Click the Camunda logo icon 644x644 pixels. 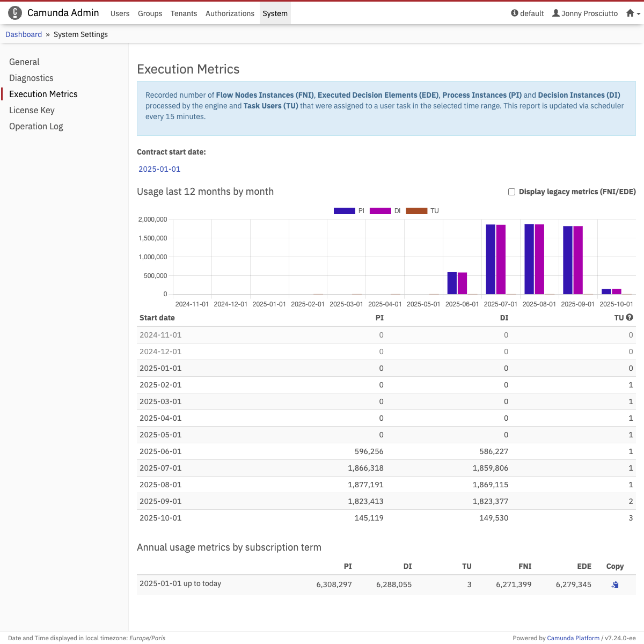tap(15, 13)
